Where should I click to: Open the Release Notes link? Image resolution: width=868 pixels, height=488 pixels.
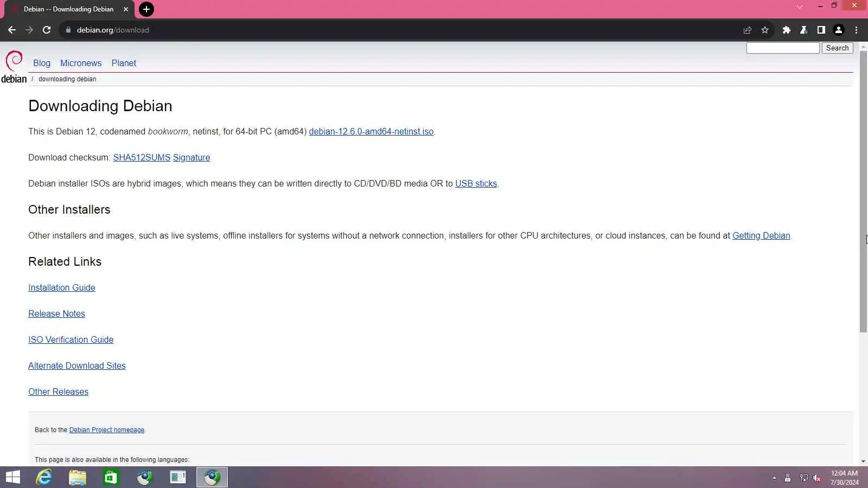click(x=56, y=313)
